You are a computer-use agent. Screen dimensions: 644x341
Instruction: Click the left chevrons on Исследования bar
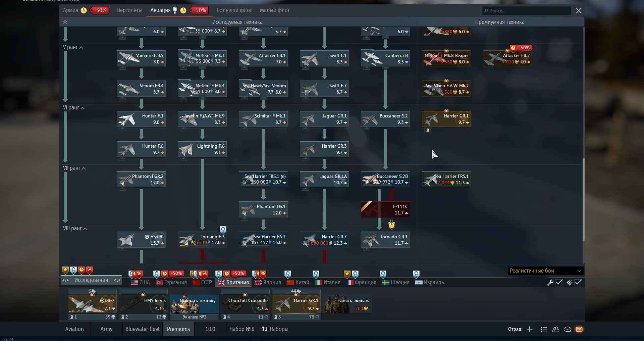(66, 280)
